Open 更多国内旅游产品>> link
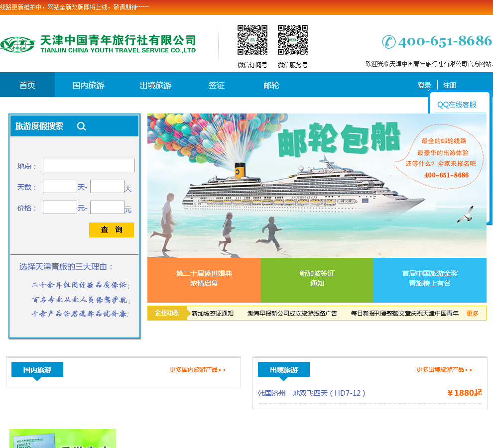Viewport: 493px width, 448px height. click(198, 370)
